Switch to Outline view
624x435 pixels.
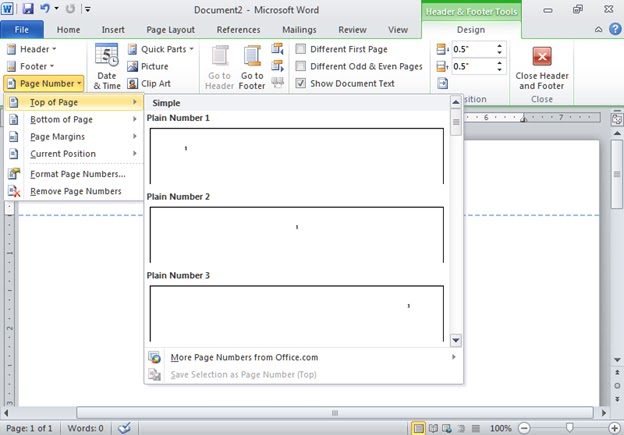[461, 428]
